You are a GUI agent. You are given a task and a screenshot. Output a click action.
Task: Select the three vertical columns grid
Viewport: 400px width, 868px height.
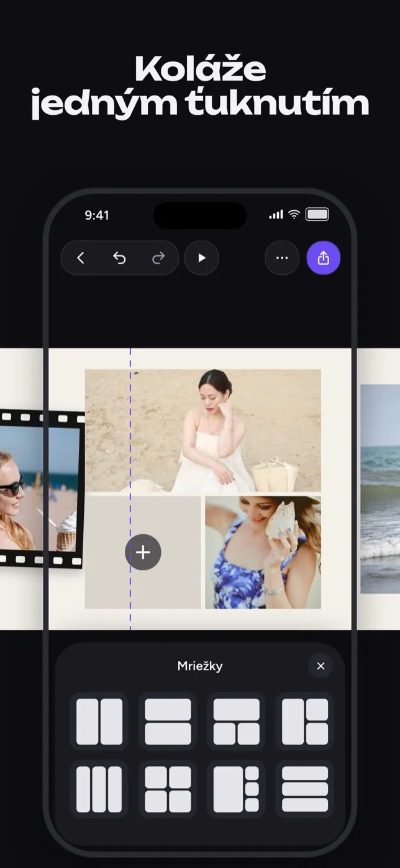(x=99, y=789)
